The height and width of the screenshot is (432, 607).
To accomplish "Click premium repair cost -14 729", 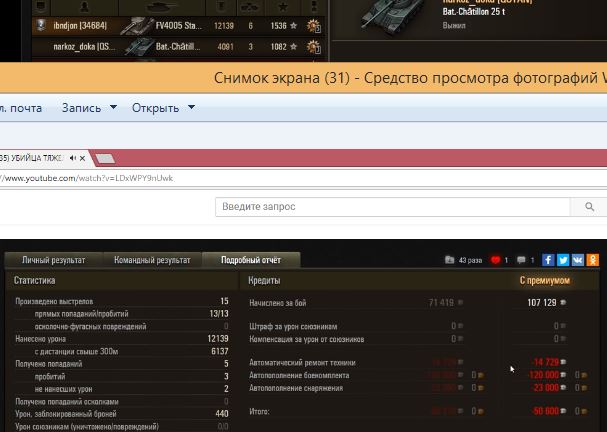I will pos(545,362).
